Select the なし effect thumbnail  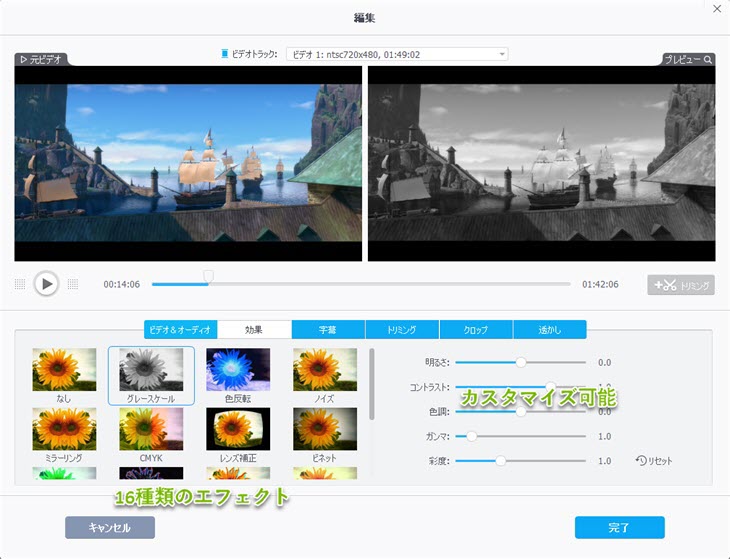[x=64, y=370]
